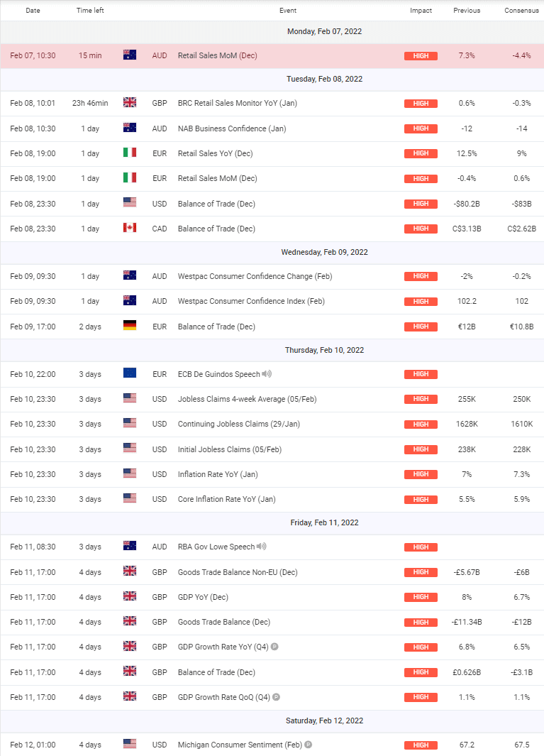Click the C$2.62B consensus value

coord(521,229)
